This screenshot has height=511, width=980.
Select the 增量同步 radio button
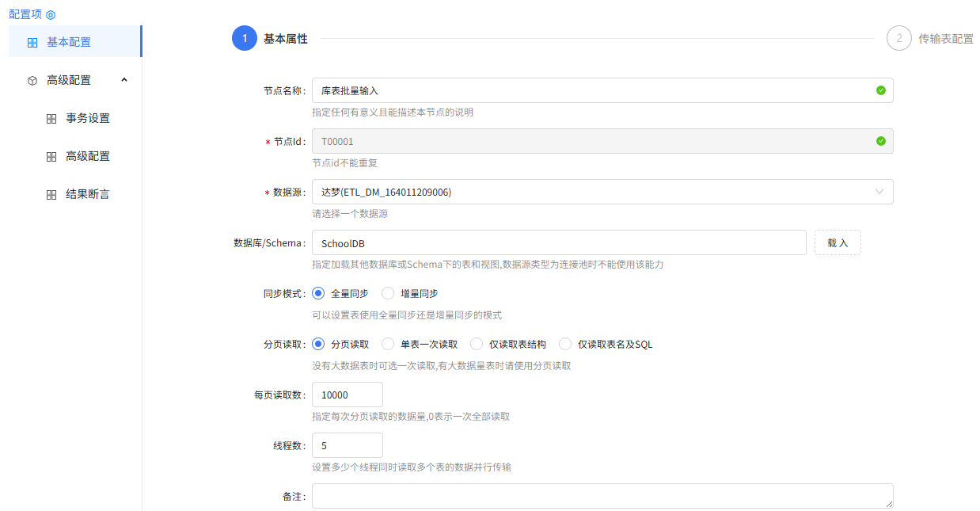pos(388,293)
